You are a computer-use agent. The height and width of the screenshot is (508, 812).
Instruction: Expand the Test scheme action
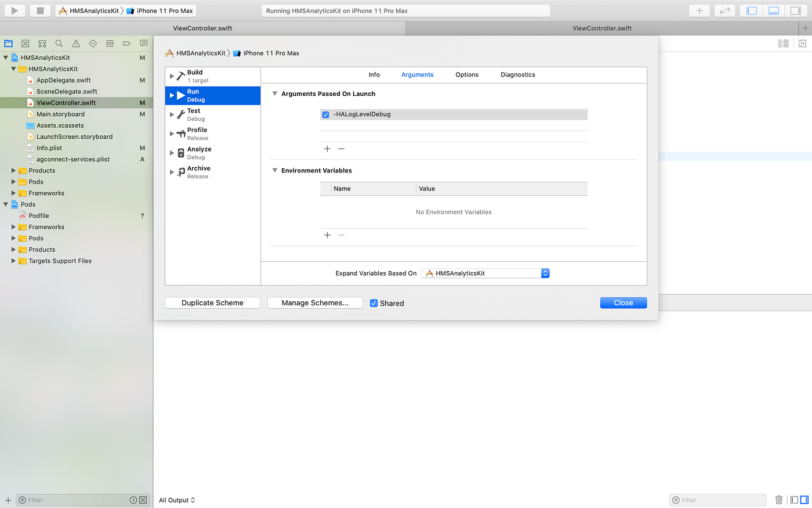(172, 114)
